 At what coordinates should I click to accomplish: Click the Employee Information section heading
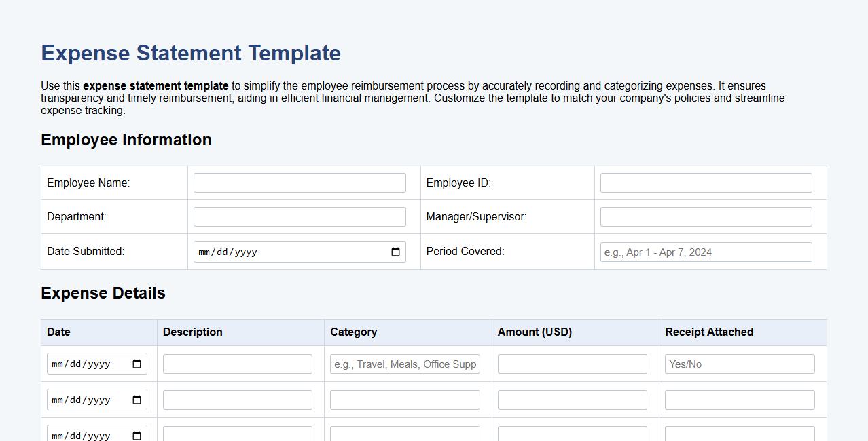[x=126, y=140]
